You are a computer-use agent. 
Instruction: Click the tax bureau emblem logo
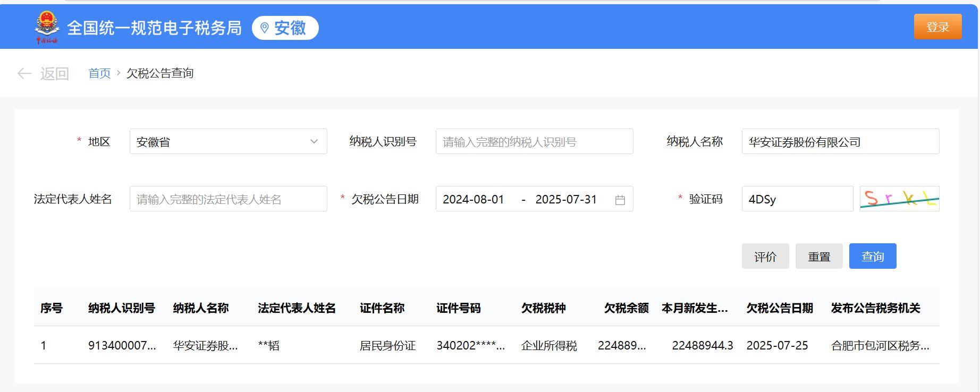pyautogui.click(x=47, y=27)
